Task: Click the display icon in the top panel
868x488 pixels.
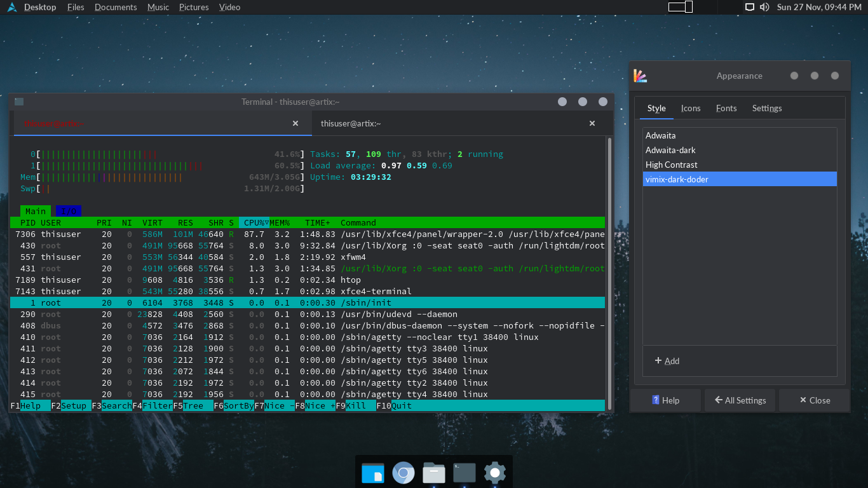Action: 750,7
